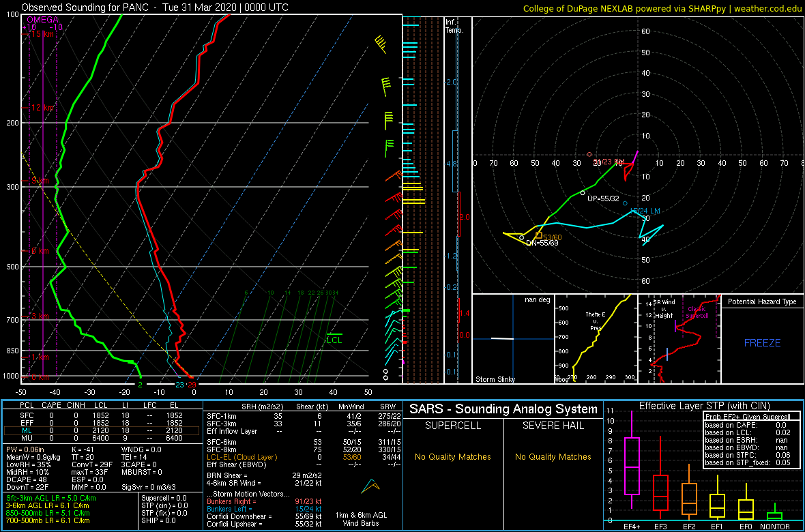The height and width of the screenshot is (532, 805).
Task: Click the storm motion wind barb arrow icon
Action: [370, 486]
